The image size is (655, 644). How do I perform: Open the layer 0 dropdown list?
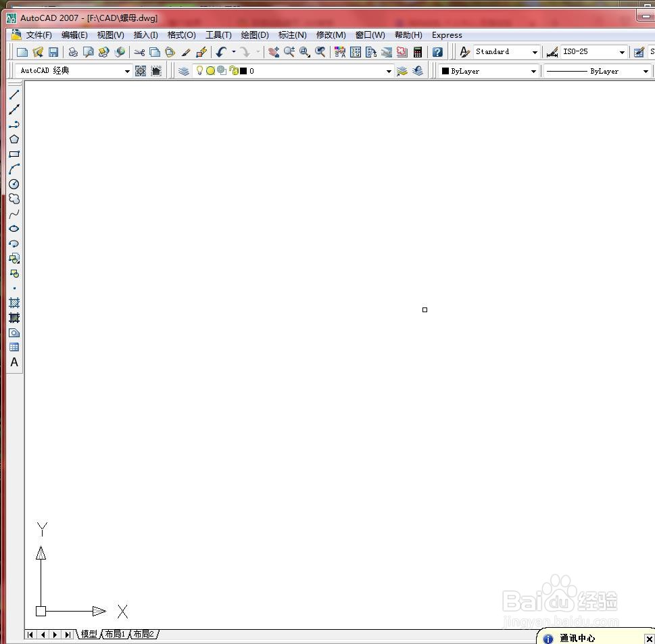point(389,71)
